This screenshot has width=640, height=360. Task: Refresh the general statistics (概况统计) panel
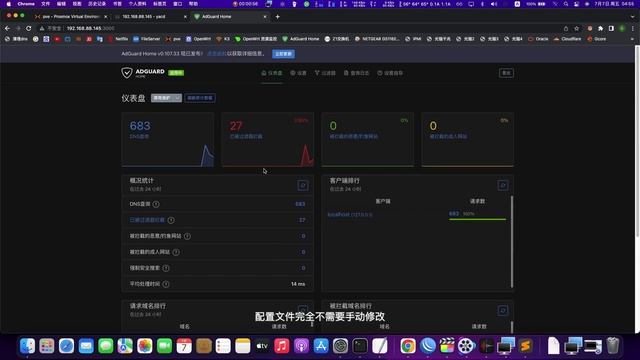pos(302,185)
